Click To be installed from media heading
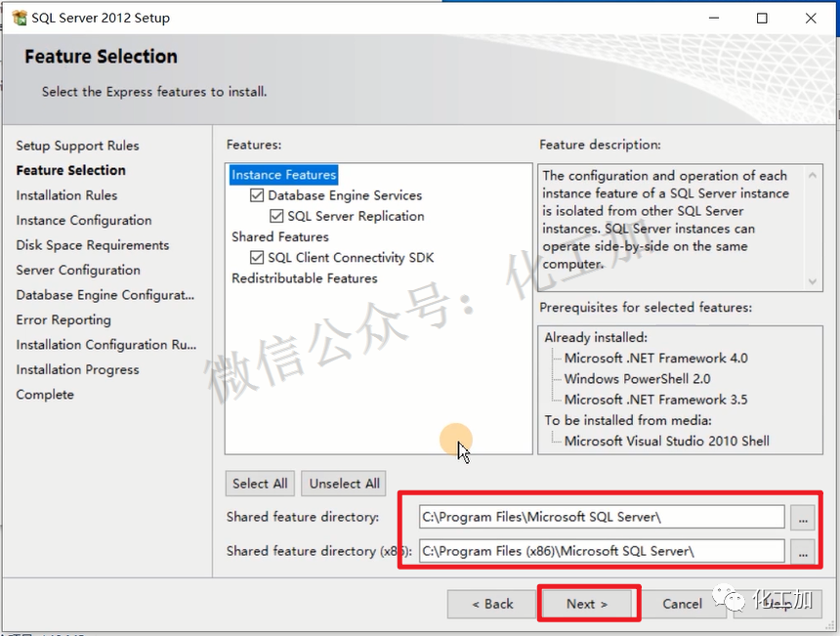Screen dimensions: 840x636 coord(628,421)
